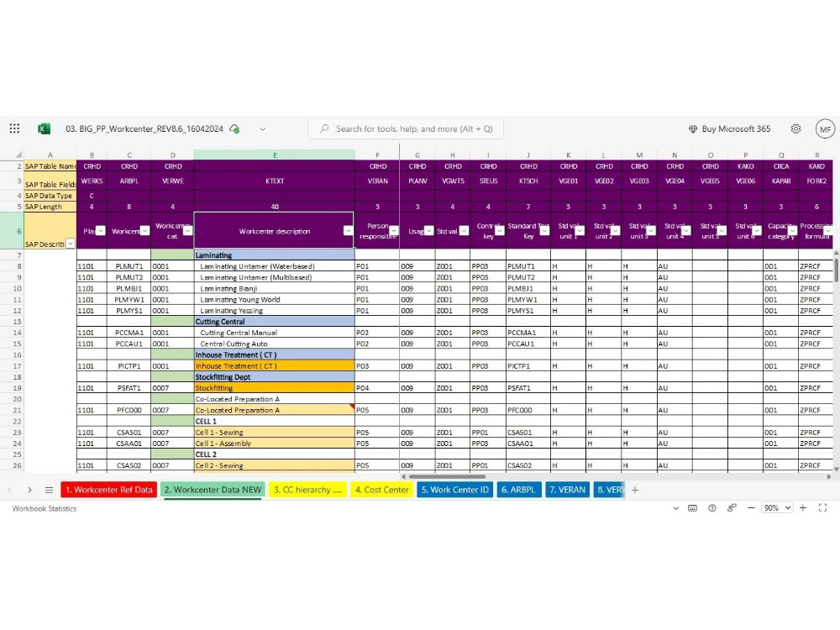Open the MF account avatar
The height and width of the screenshot is (630, 840).
[x=825, y=129]
